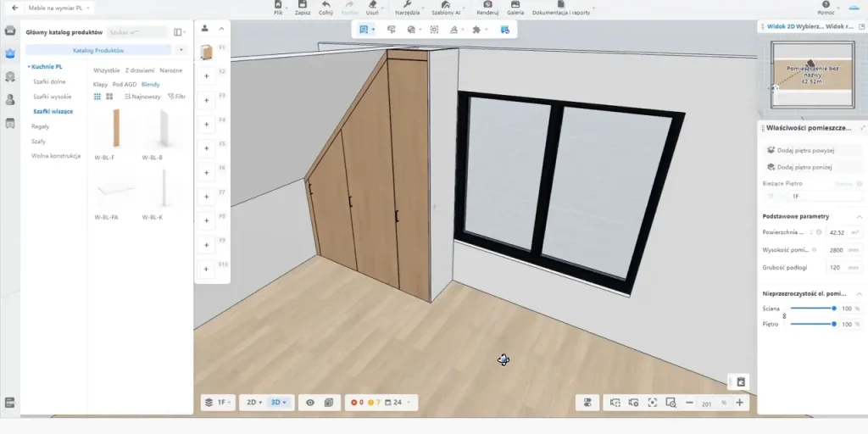
Task: Open the Filtr filter options
Action: pyautogui.click(x=176, y=97)
